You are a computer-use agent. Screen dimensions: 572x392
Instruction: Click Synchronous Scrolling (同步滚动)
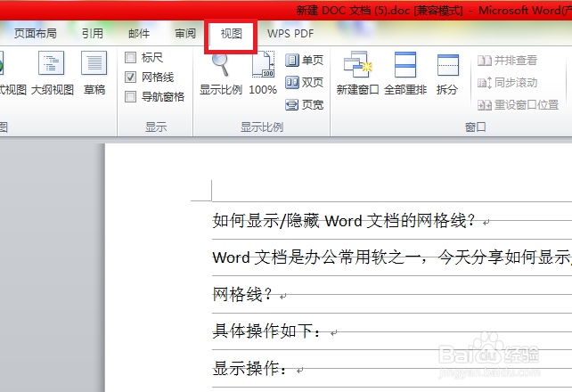[x=508, y=83]
